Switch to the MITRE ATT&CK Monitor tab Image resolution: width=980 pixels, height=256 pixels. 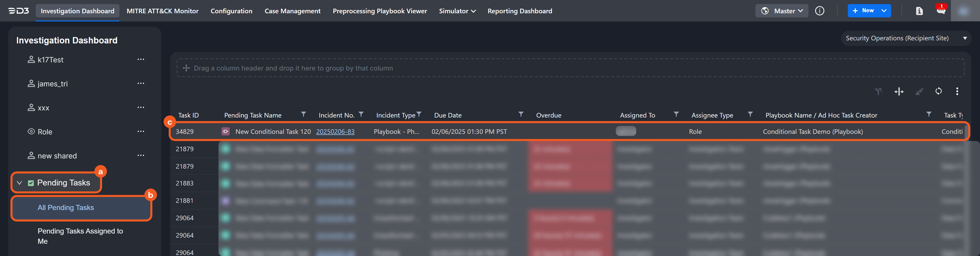[163, 11]
